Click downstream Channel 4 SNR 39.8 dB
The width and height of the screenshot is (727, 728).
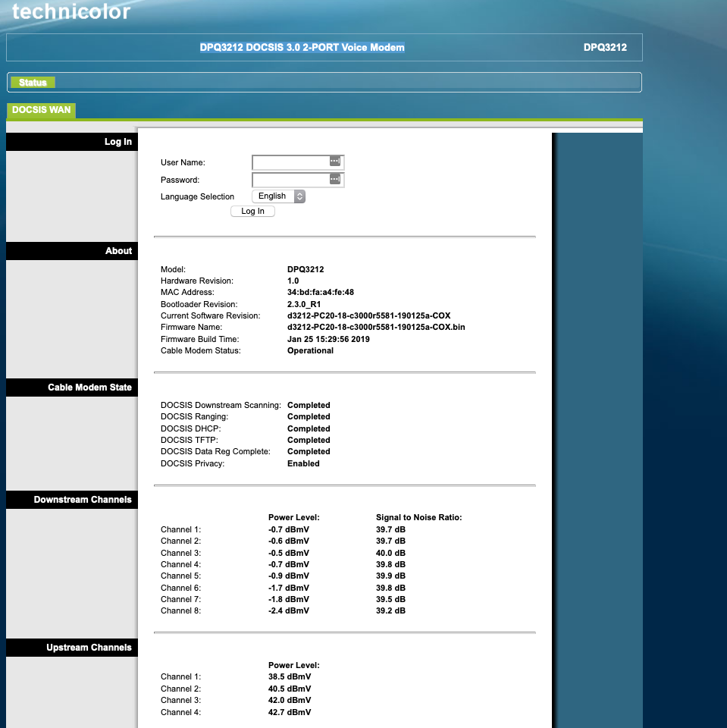tap(390, 564)
